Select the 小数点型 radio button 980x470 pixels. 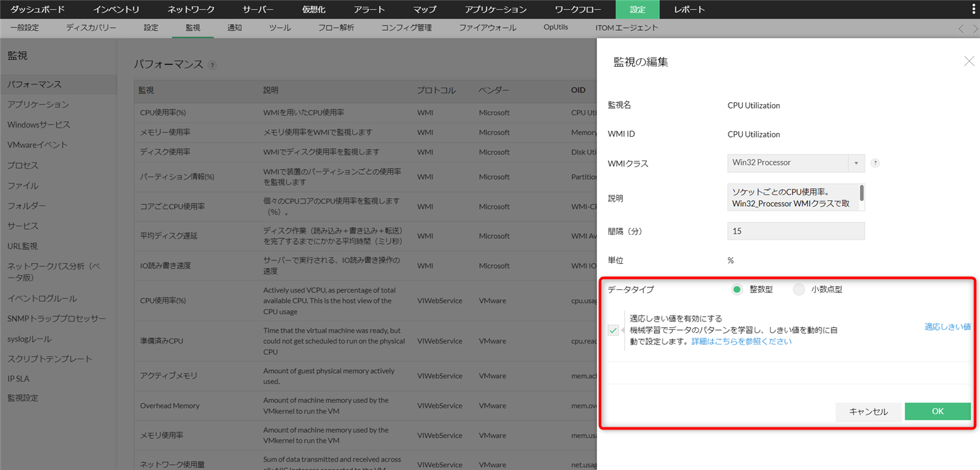pyautogui.click(x=799, y=289)
